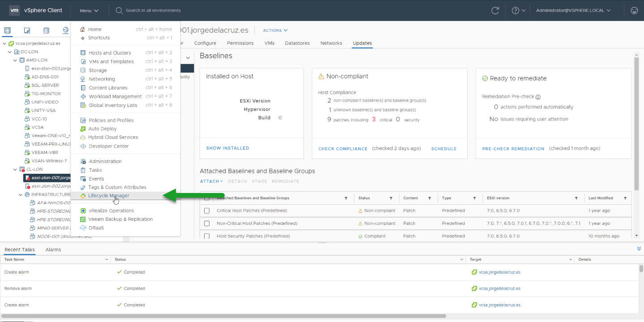Collapse the DC-LON datacenter node

pos(10,52)
